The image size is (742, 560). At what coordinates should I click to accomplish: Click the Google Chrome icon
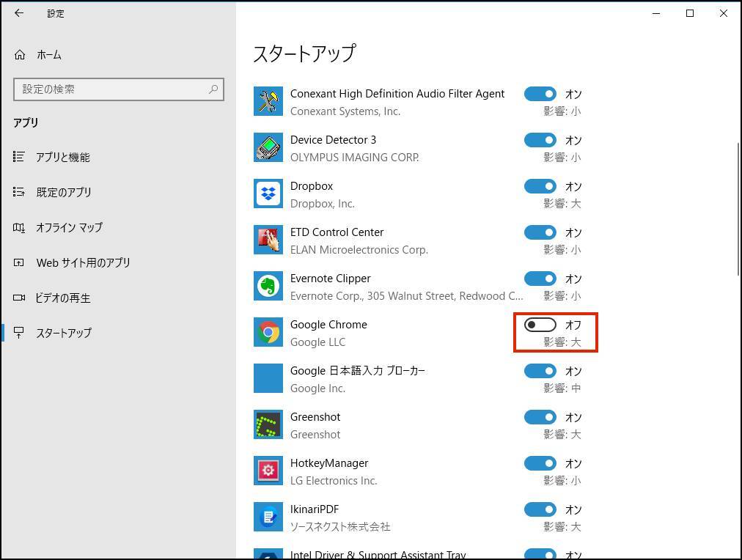pos(268,333)
